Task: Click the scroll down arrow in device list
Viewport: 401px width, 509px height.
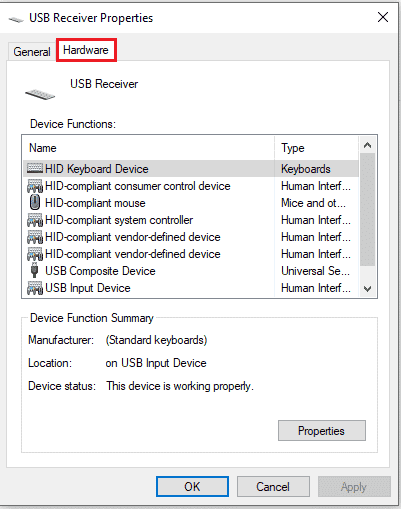Action: tap(367, 288)
